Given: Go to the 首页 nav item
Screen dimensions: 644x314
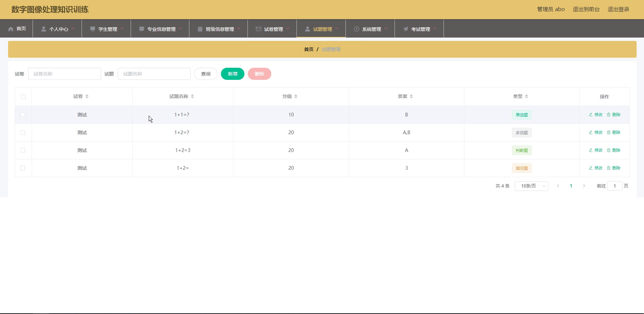Looking at the screenshot, I should pos(17,29).
